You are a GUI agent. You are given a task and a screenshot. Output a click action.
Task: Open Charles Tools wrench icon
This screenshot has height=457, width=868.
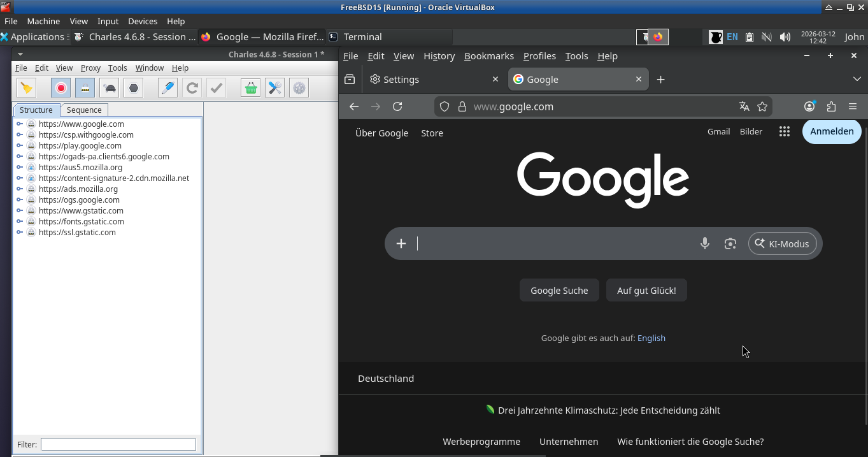pyautogui.click(x=274, y=88)
